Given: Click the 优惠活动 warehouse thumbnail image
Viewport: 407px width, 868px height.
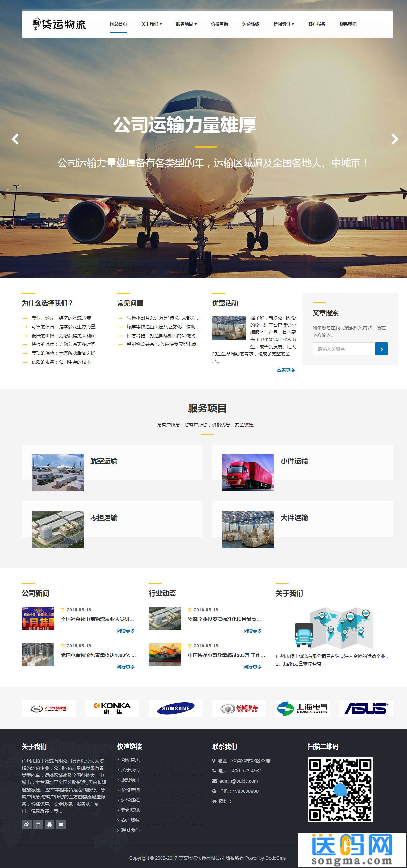Looking at the screenshot, I should click(229, 328).
